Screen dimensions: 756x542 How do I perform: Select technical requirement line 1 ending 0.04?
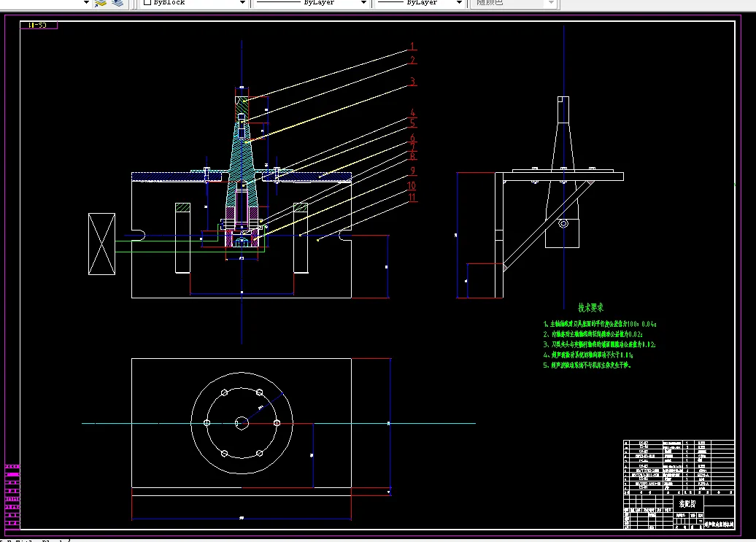599,324
